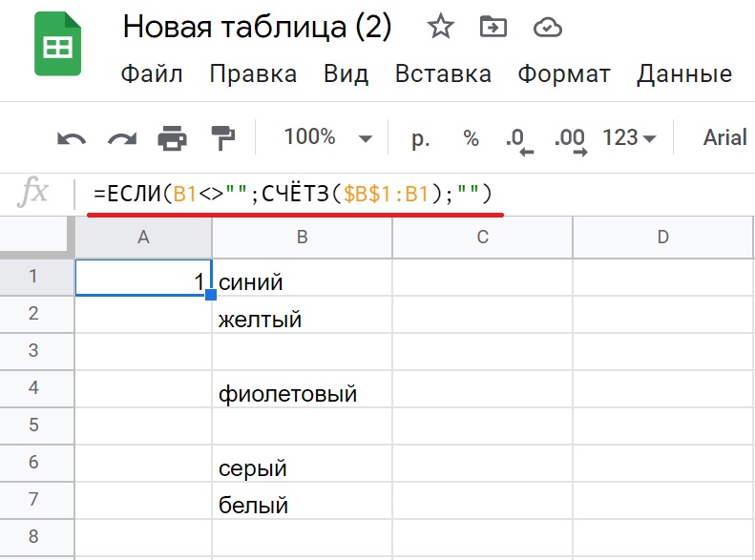Print the spreadsheet

[172, 138]
